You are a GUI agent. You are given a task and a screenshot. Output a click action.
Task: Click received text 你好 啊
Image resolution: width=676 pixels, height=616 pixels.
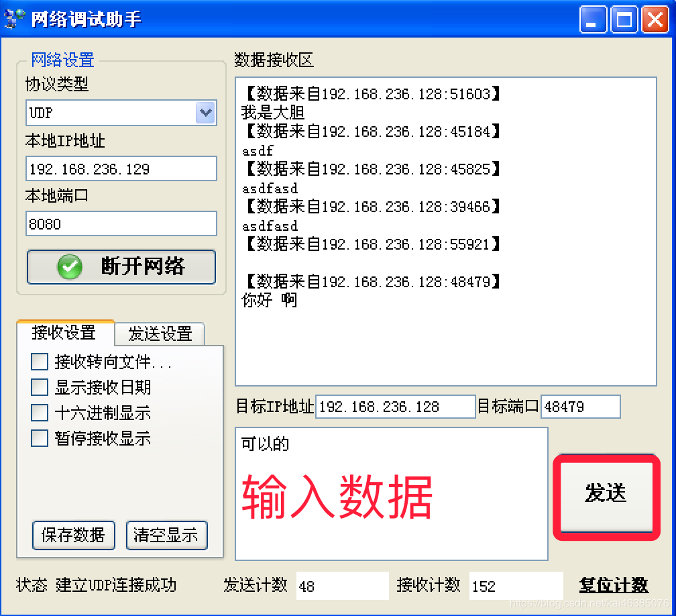click(270, 300)
